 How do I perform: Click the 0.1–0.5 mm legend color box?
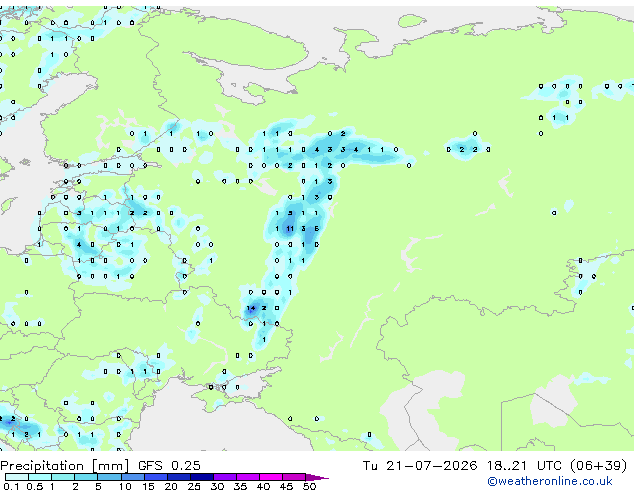coord(17,477)
